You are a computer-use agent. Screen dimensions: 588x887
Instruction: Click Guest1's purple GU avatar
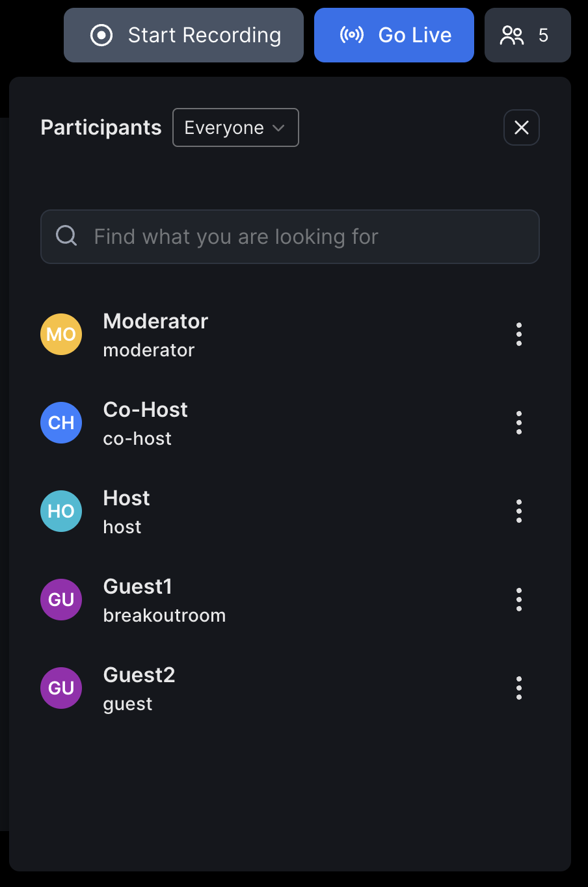[x=61, y=600]
